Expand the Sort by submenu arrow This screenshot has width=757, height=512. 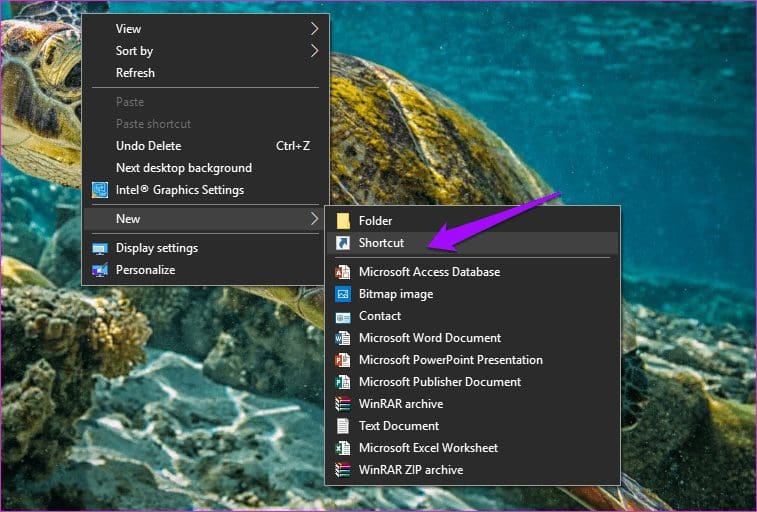click(314, 51)
